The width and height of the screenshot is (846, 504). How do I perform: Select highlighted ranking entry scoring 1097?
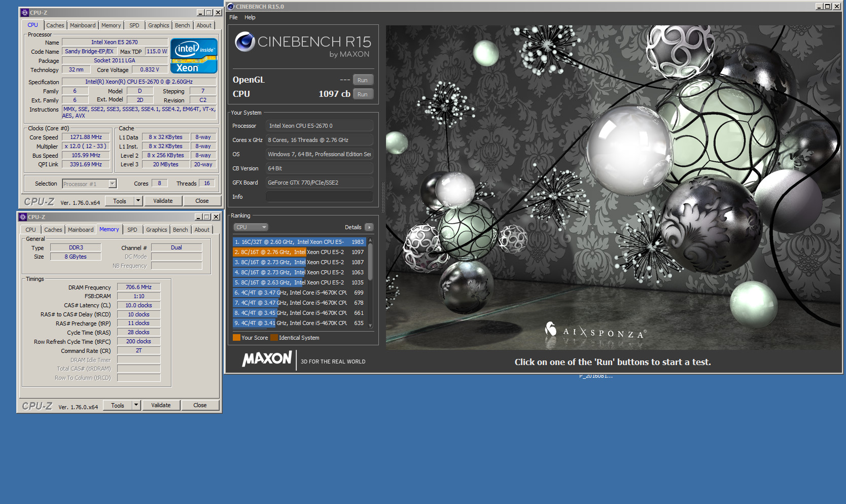(x=299, y=252)
